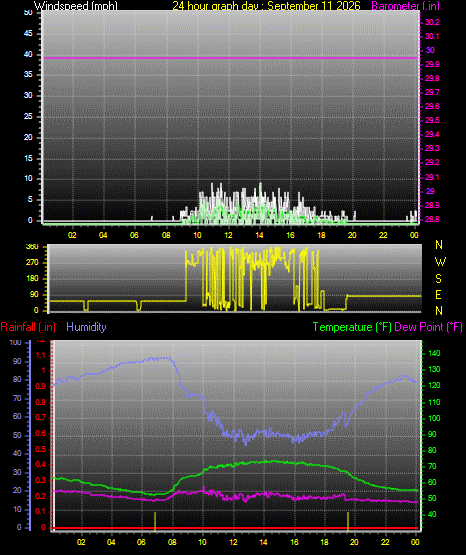Click the N compass label below E
This screenshot has width=466, height=555.
439,310
